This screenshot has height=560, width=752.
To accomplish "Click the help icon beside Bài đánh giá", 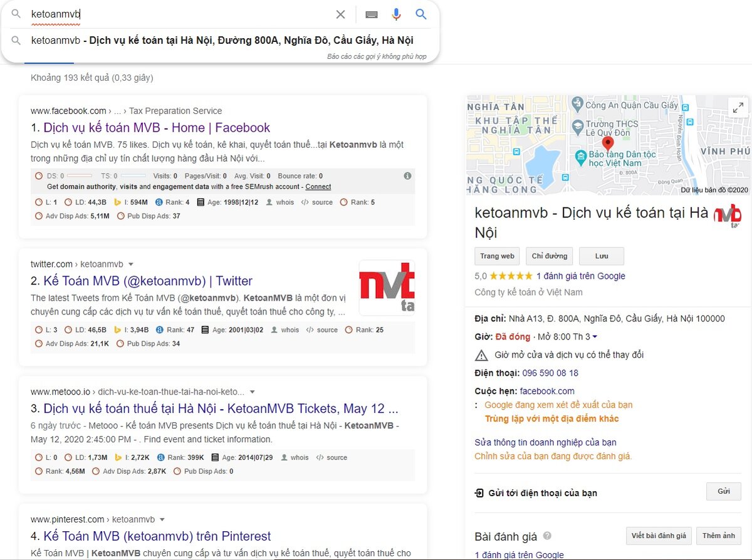I will [x=547, y=536].
